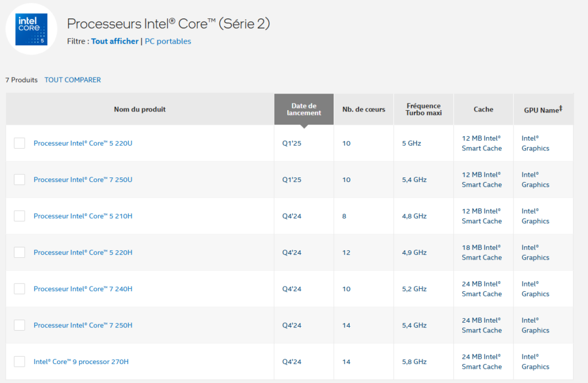
Task: Click 24 MB Smart Cache in 270H row
Action: pos(482,362)
